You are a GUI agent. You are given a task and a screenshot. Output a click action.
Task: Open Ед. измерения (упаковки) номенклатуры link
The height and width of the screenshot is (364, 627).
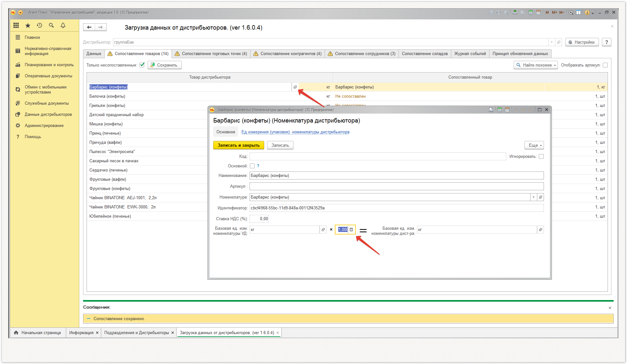(295, 132)
